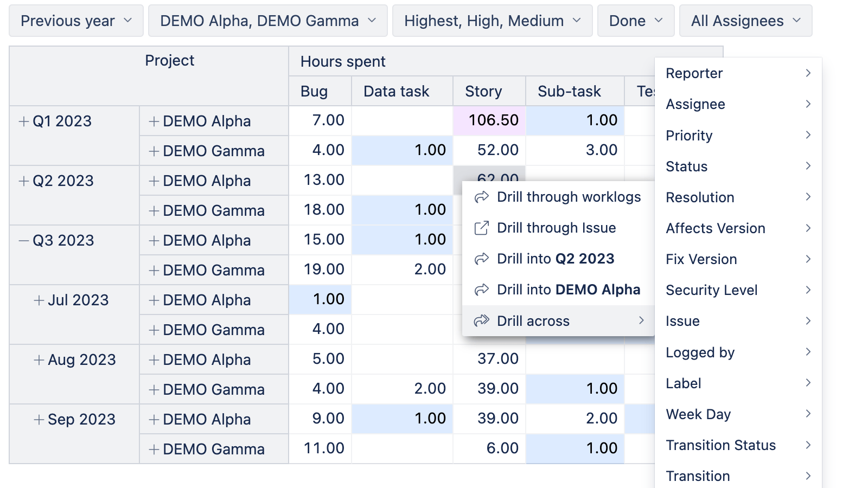Click the Bug column header
The image size is (868, 488).
[x=314, y=91]
